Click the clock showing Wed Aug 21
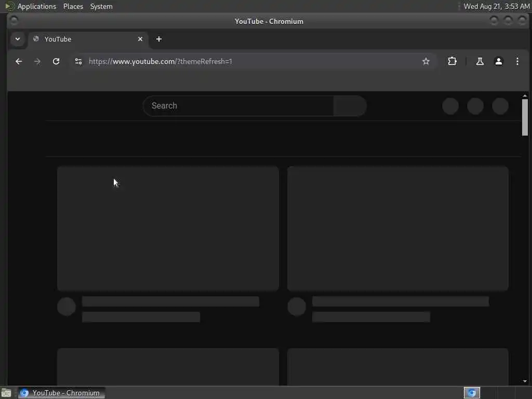532x399 pixels. click(496, 6)
